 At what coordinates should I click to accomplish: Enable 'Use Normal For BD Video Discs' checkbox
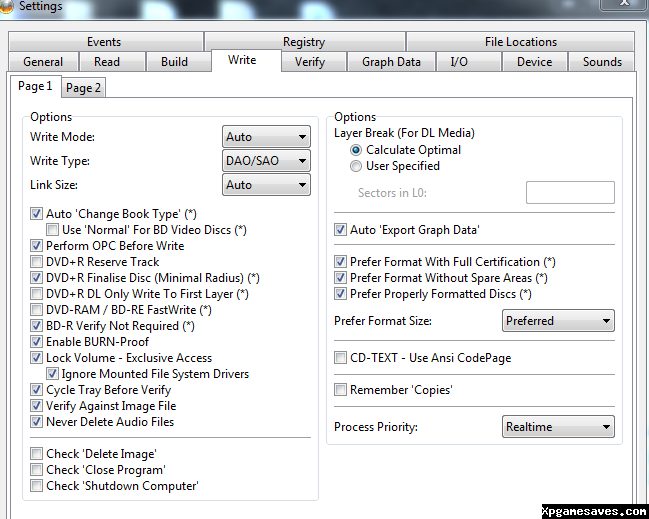tap(53, 230)
